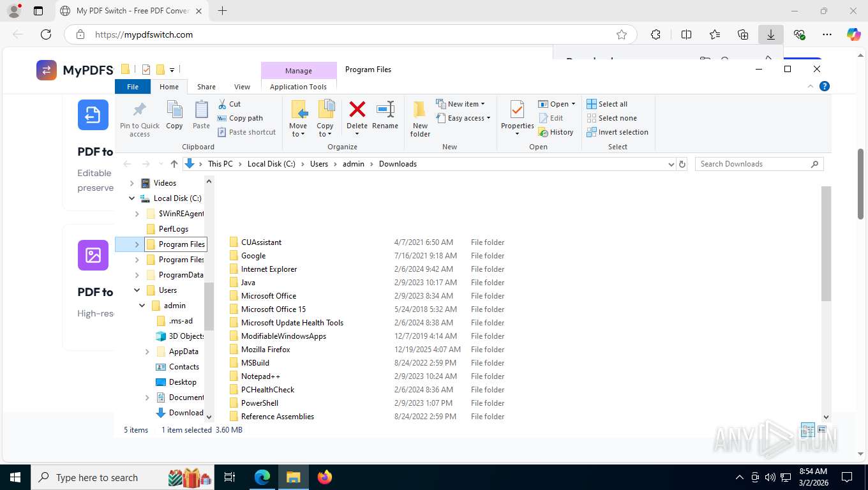
Task: Click the Edge page vertical scrollbar
Action: coord(860,184)
